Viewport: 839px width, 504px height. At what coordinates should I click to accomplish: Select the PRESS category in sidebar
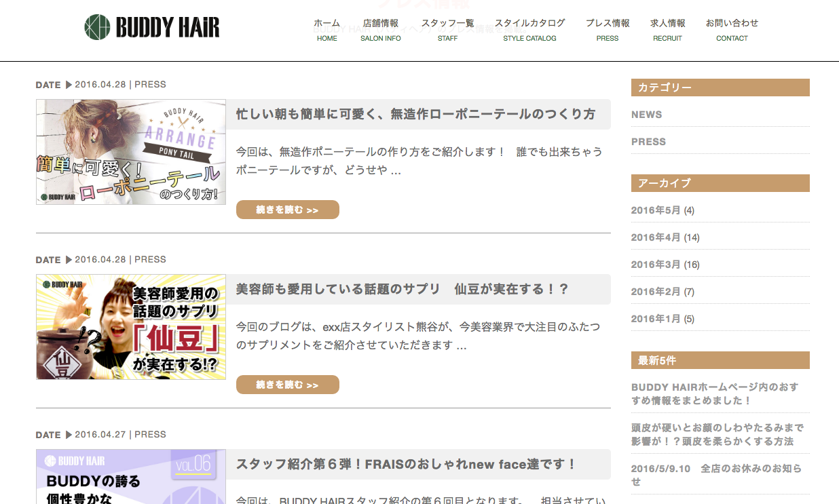tap(648, 142)
